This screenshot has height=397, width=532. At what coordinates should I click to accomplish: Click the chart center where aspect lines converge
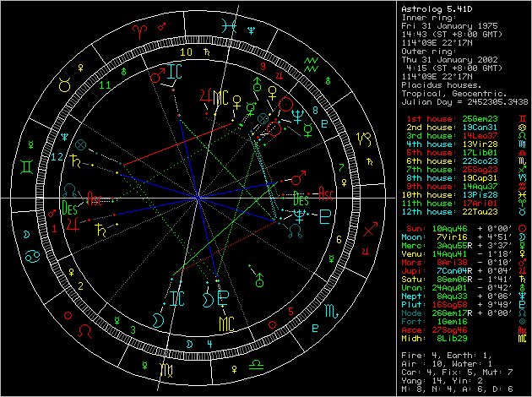[198, 198]
